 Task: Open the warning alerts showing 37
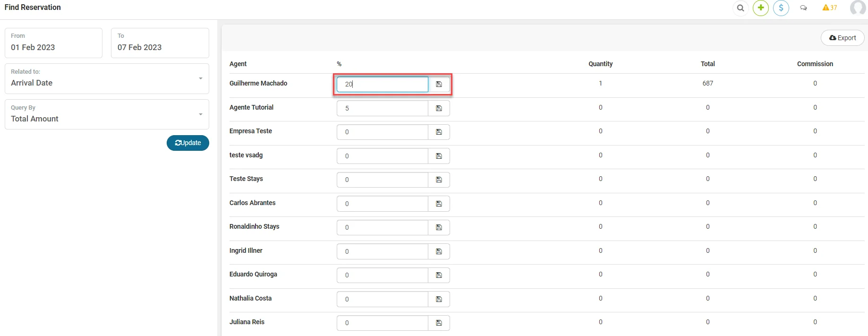coord(829,8)
